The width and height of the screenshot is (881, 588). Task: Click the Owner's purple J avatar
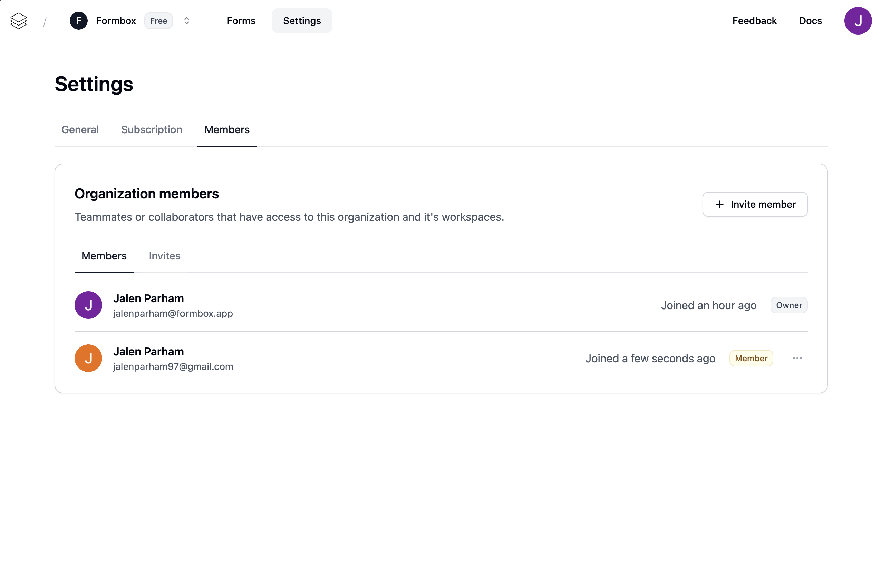point(88,305)
